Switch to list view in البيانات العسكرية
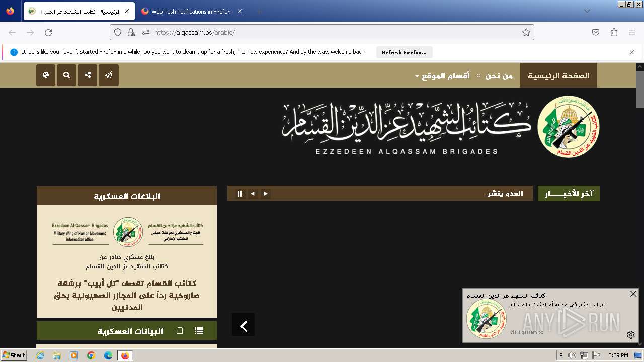644x362 pixels. click(199, 331)
